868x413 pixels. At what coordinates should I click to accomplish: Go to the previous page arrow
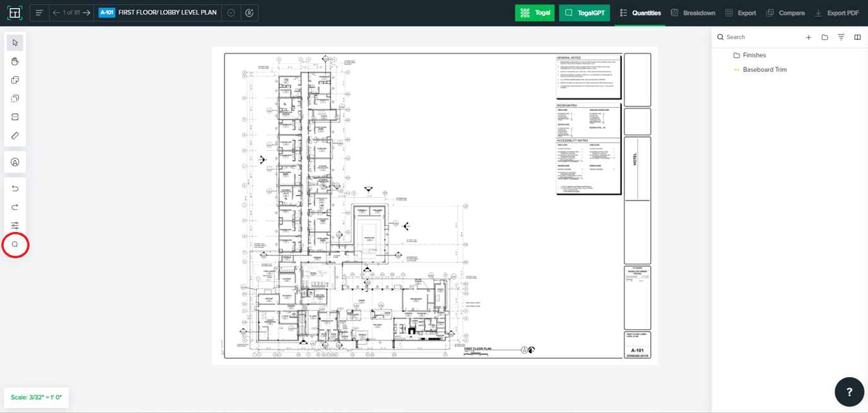[x=57, y=13]
